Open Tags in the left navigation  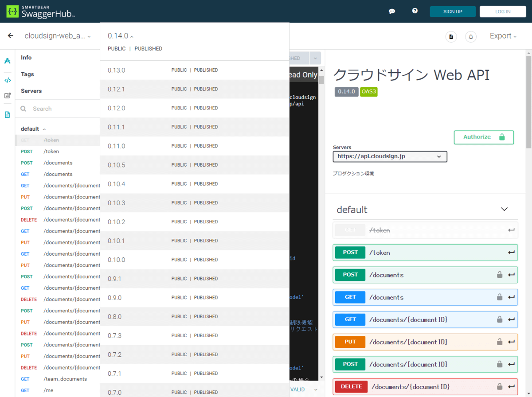27,74
